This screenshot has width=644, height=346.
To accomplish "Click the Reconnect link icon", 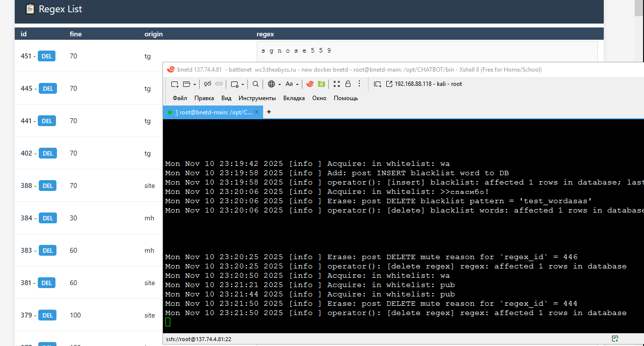I will tap(219, 84).
